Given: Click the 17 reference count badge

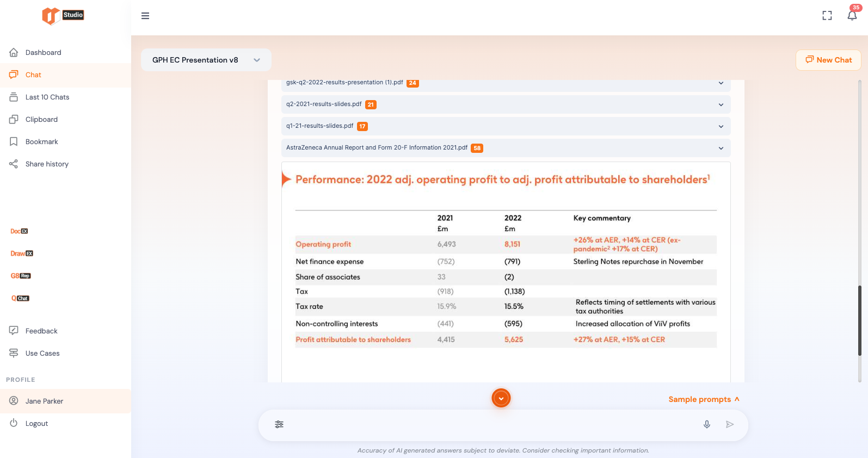Looking at the screenshot, I should pyautogui.click(x=362, y=126).
